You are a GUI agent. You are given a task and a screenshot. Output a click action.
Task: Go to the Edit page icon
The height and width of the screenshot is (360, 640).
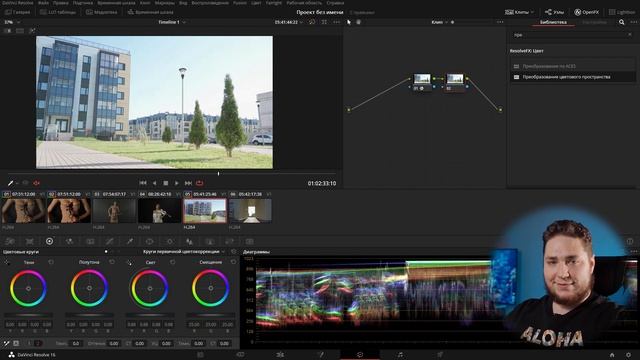(x=280, y=355)
